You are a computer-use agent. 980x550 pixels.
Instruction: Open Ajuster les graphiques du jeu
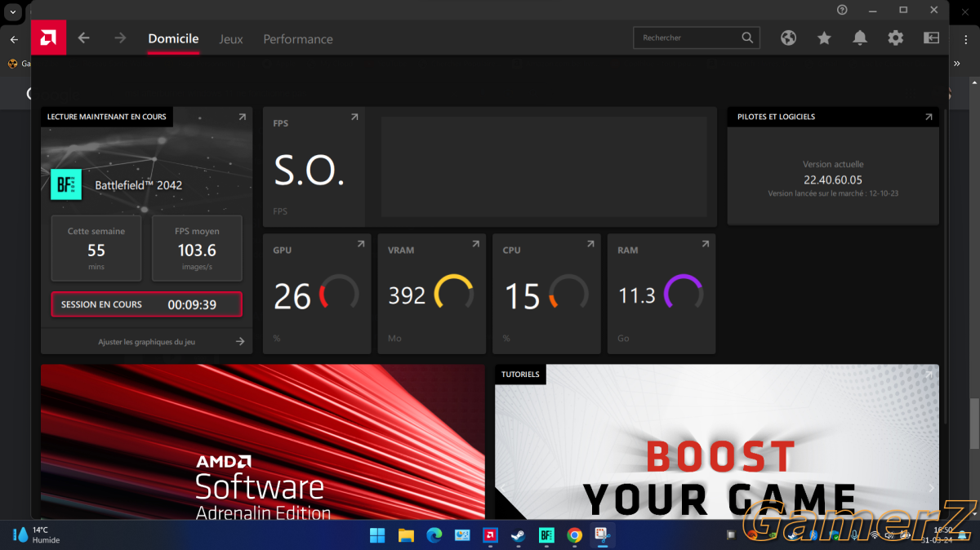click(147, 342)
